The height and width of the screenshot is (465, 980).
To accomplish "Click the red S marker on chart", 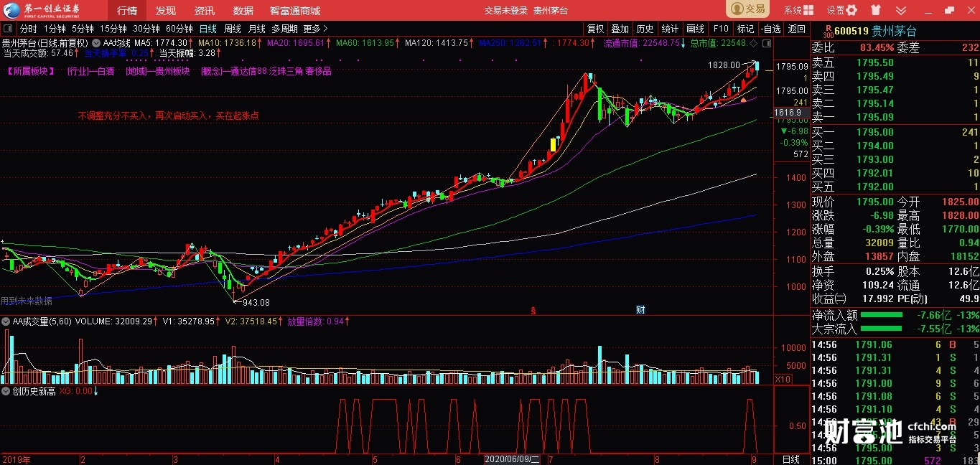I will 533,310.
